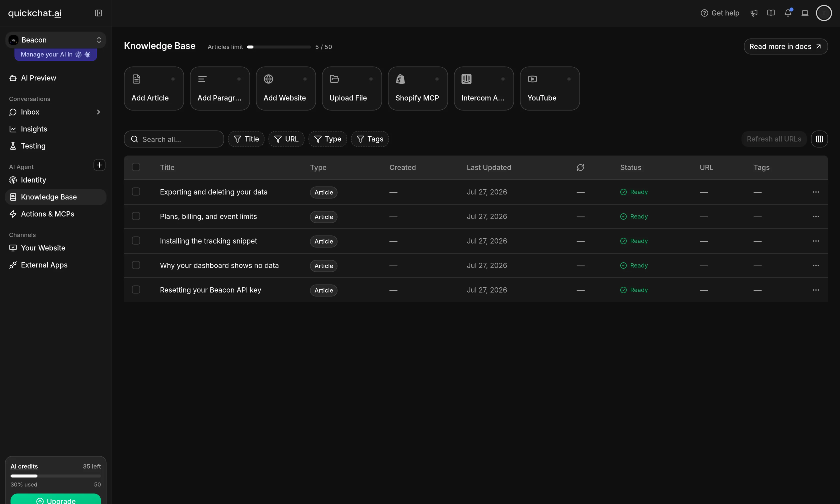This screenshot has height=504, width=840.
Task: Open the Beacon workspace switcher dropdown
Action: point(56,40)
